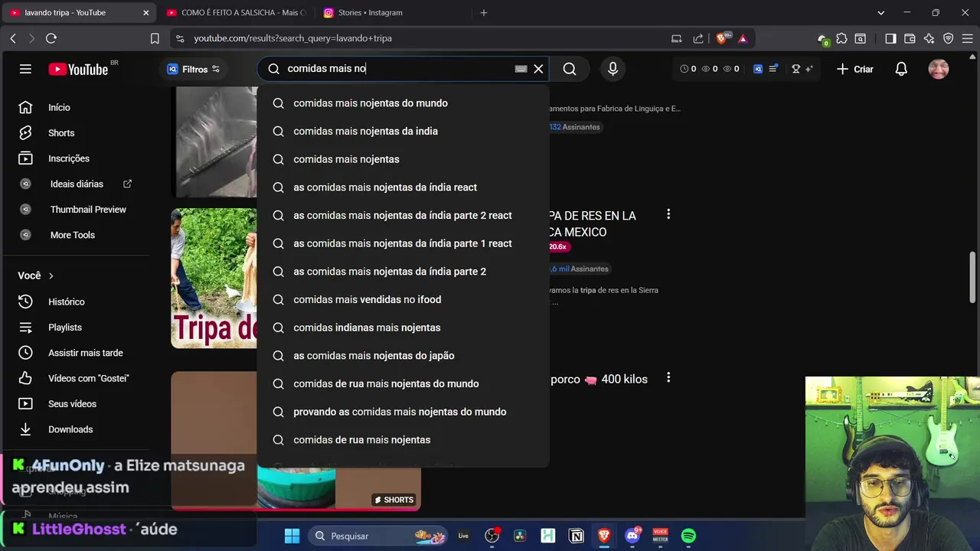The height and width of the screenshot is (551, 980).
Task: Select 'comidas de rua mais nojentas do mundo'
Action: pos(403,383)
